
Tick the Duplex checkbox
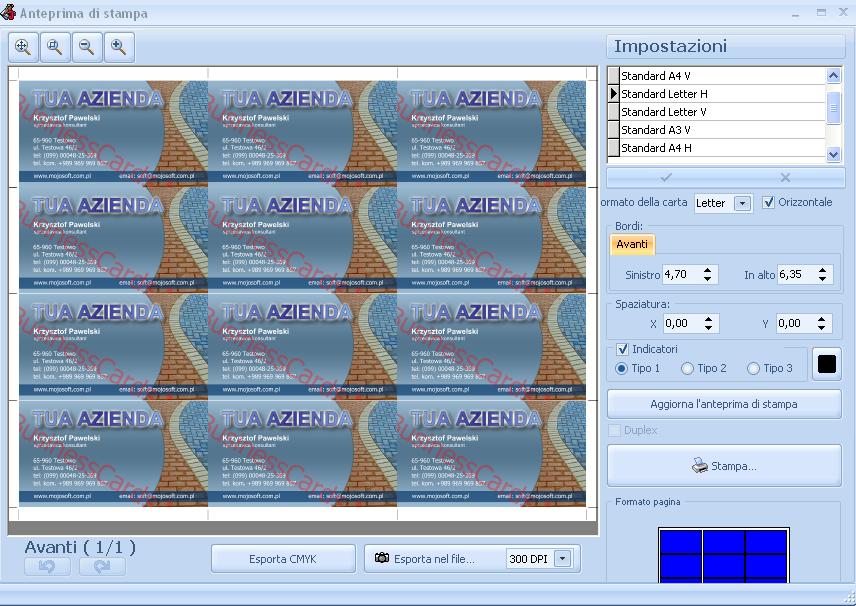click(615, 430)
